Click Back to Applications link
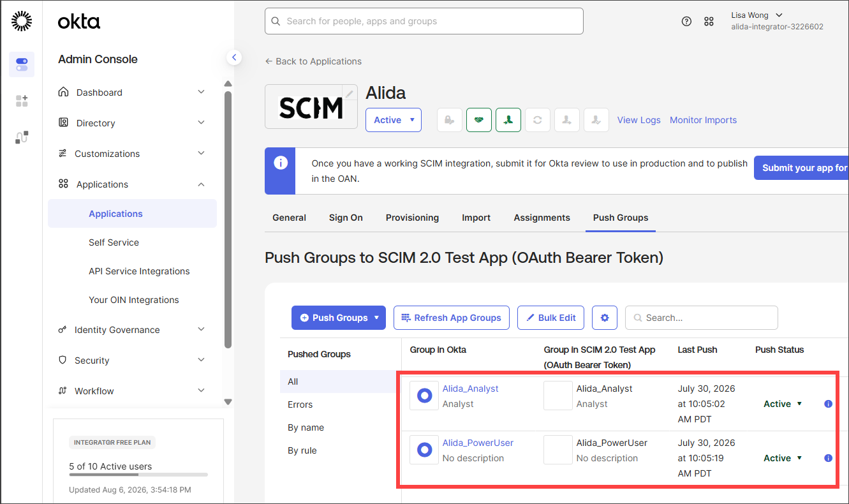849x504 pixels. point(313,61)
